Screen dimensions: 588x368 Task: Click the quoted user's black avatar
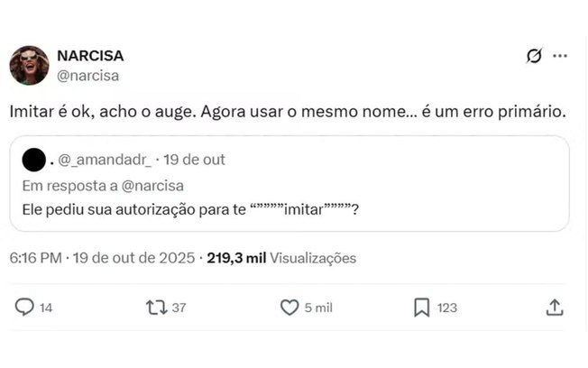[33, 161]
